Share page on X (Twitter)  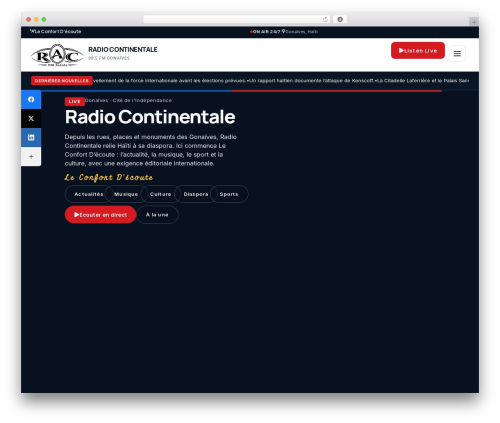coord(31,118)
